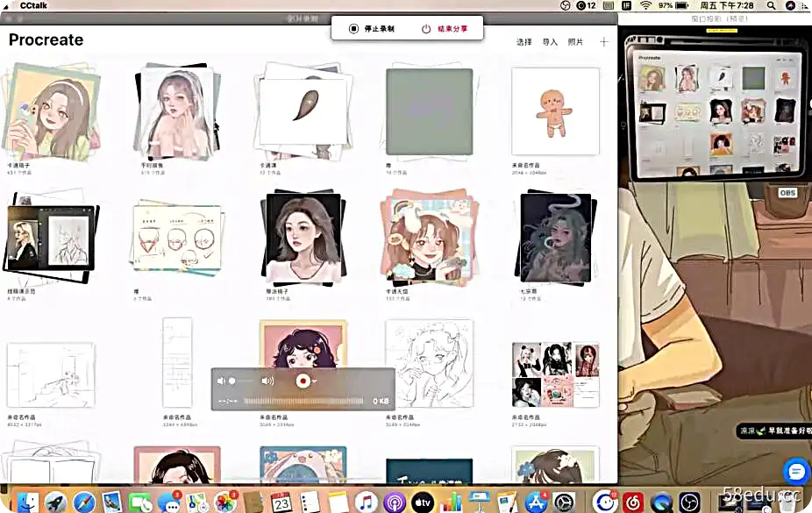Open Spotlight search magnifier in menu bar
812x513 pixels.
(771, 5)
